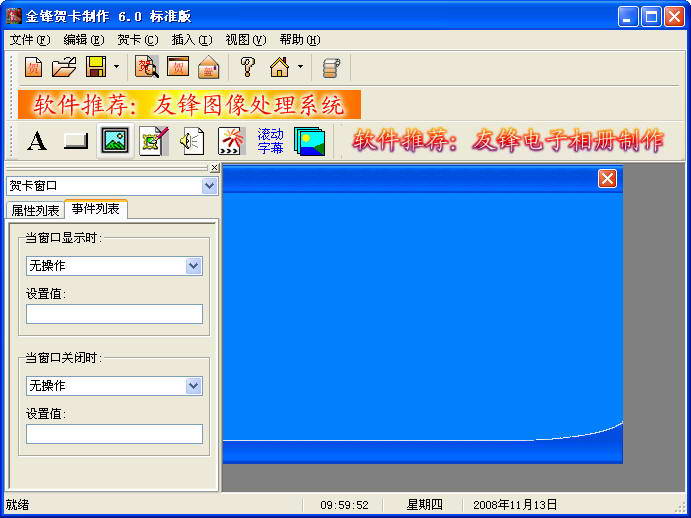Switch to the 属性列表 tab
The image size is (691, 518).
pyautogui.click(x=34, y=210)
